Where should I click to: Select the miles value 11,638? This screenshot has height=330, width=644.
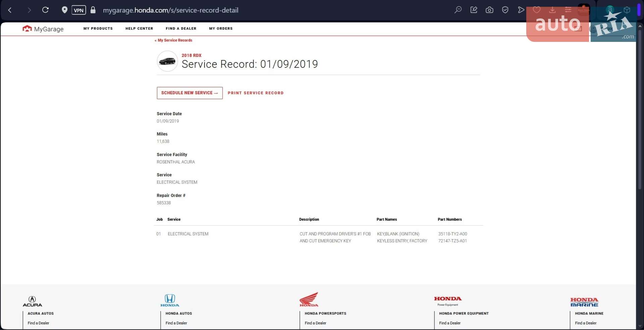(163, 141)
